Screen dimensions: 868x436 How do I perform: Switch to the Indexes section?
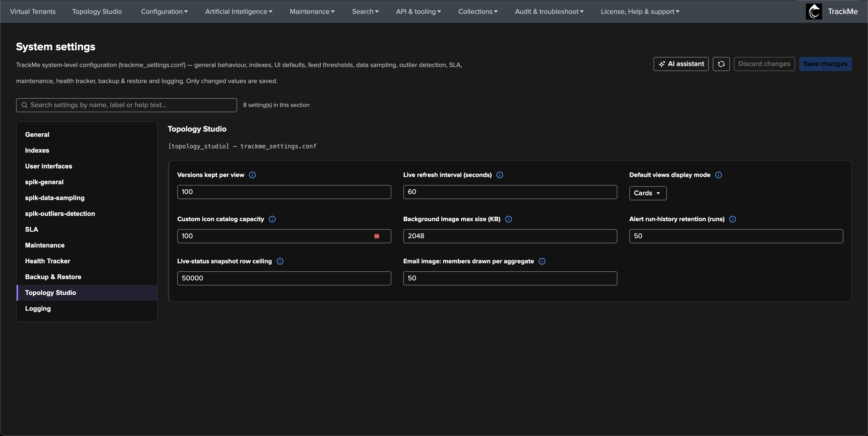tap(87, 151)
